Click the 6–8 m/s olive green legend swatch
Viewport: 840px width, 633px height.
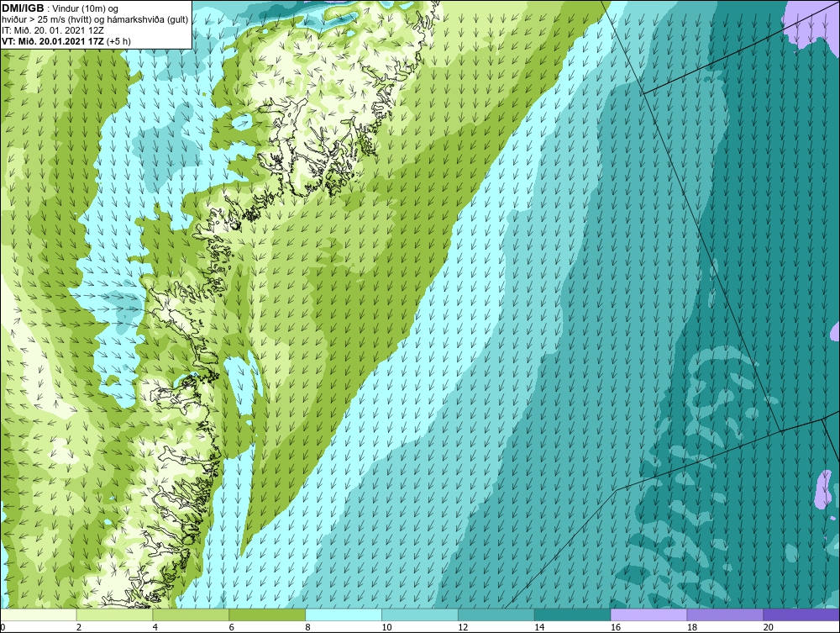tap(267, 615)
